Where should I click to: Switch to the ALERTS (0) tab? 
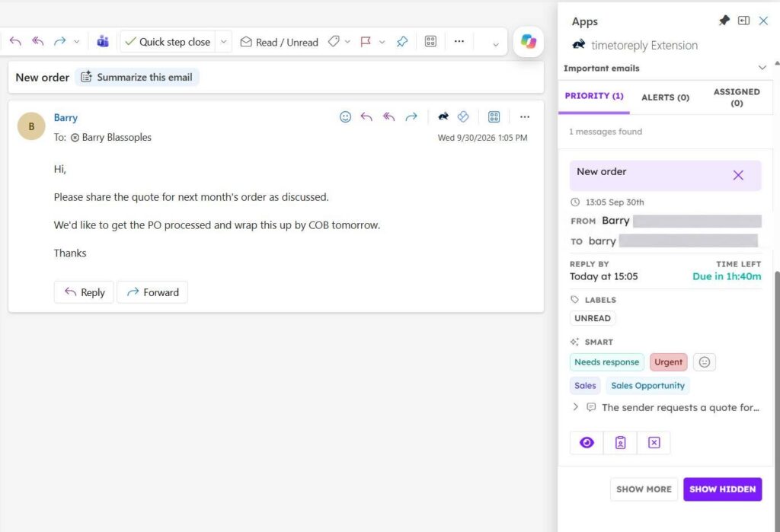(665, 97)
